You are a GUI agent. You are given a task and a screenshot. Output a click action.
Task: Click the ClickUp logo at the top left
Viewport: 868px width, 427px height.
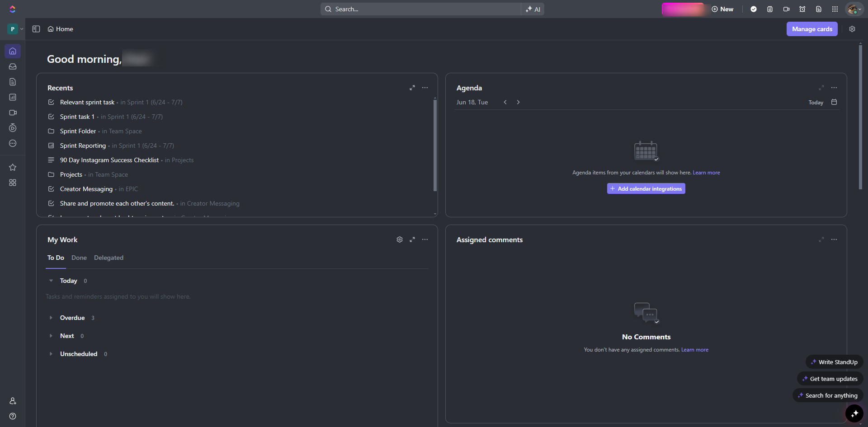[12, 9]
